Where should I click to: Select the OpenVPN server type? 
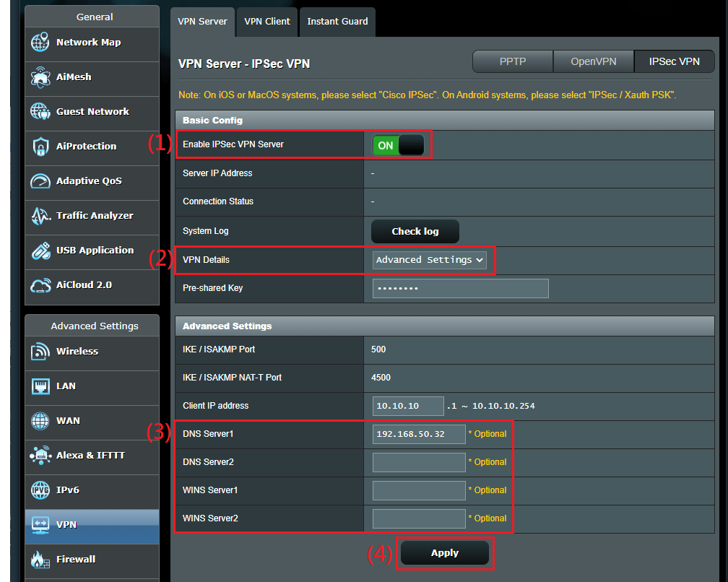tap(593, 62)
